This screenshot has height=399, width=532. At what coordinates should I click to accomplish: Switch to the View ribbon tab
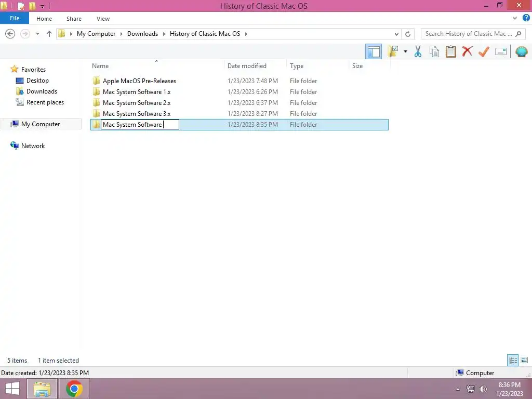(103, 19)
